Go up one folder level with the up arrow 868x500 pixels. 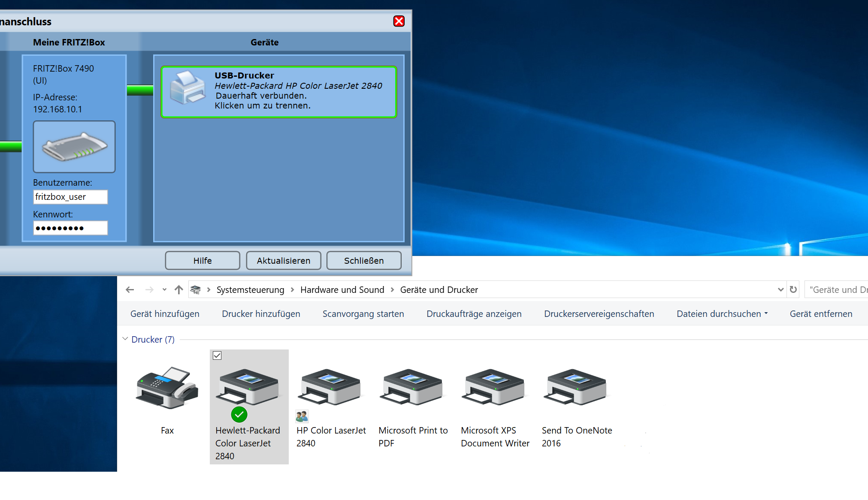pos(179,290)
